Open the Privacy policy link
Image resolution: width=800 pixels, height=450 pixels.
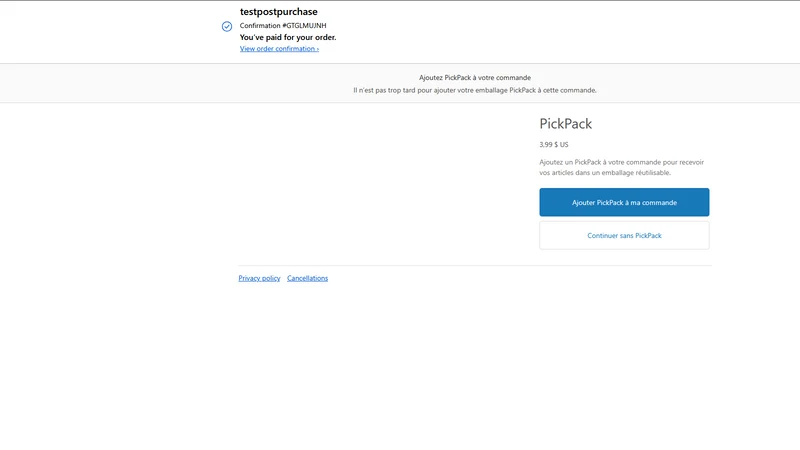tap(259, 278)
